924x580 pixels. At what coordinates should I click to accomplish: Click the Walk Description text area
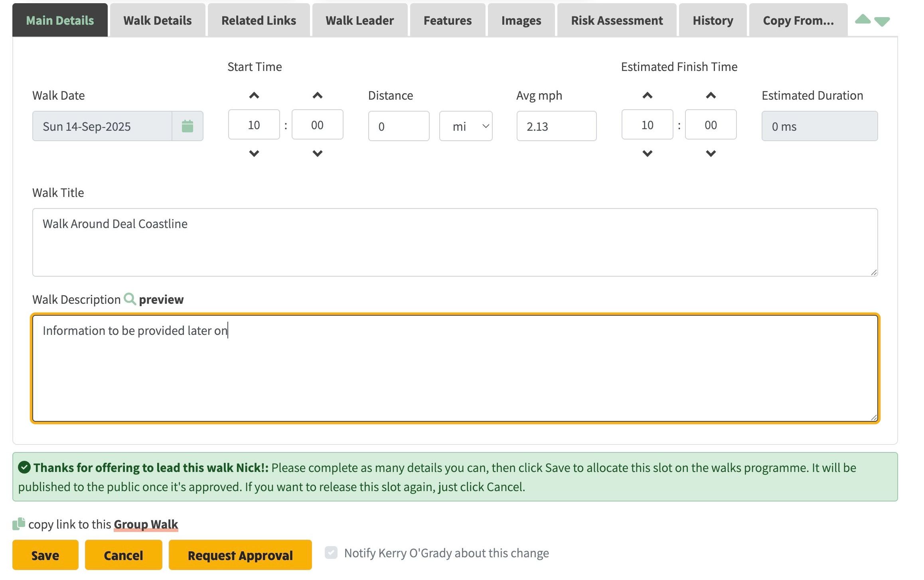pos(455,368)
